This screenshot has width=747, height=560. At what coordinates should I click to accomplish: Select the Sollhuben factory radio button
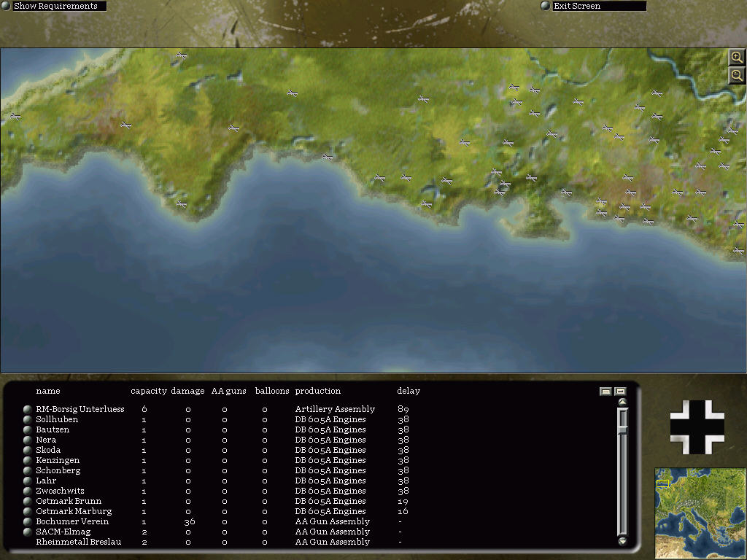(27, 419)
